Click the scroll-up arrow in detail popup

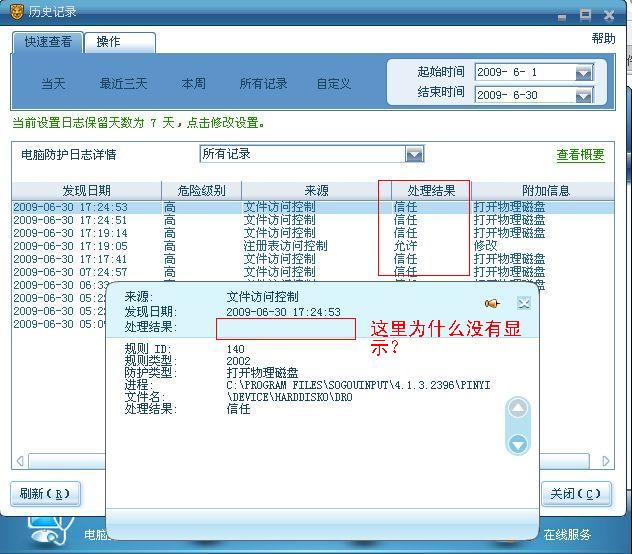click(518, 408)
